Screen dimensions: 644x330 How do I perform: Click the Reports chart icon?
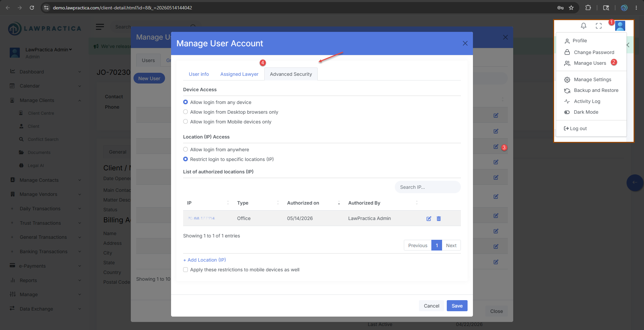coord(12,280)
